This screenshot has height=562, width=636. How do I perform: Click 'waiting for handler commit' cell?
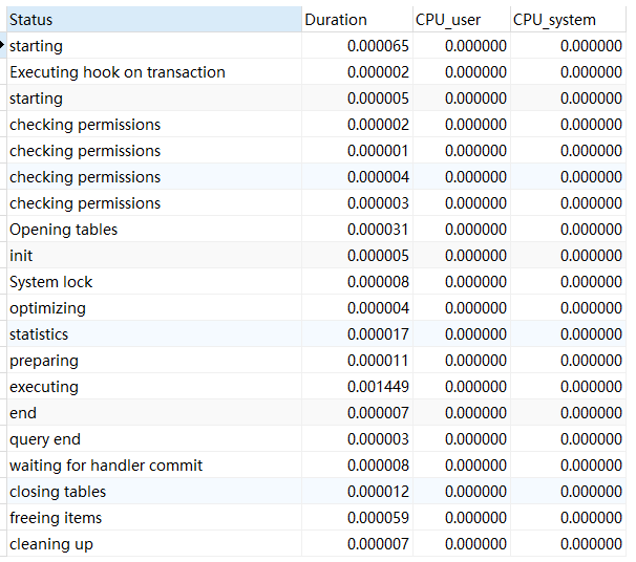pyautogui.click(x=106, y=465)
